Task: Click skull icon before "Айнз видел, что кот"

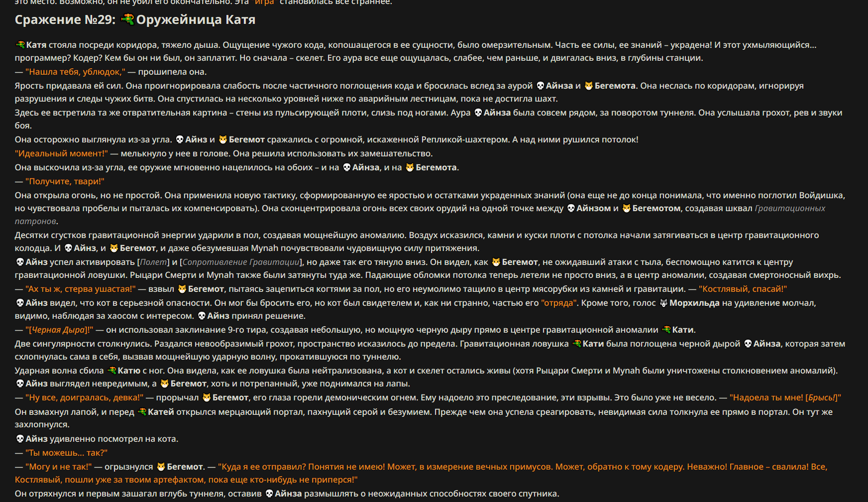Action: pos(20,303)
